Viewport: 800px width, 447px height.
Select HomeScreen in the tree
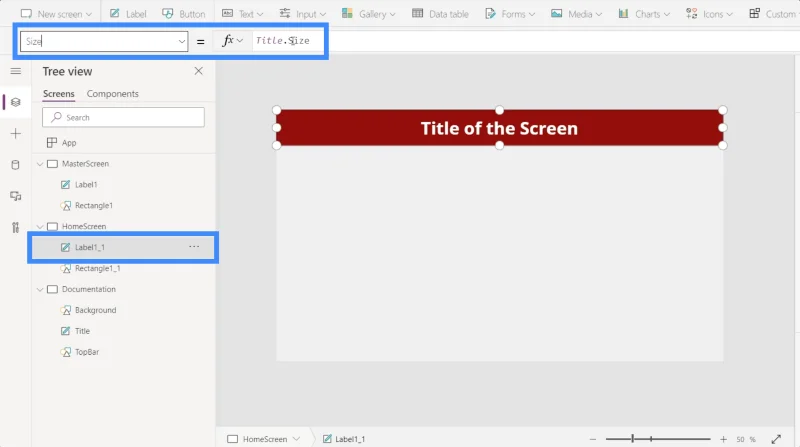(x=84, y=227)
